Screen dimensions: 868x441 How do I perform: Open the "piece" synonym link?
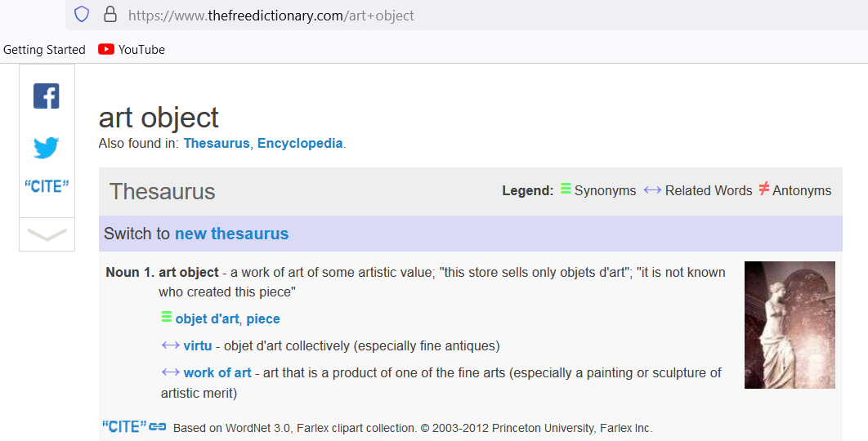coord(263,319)
